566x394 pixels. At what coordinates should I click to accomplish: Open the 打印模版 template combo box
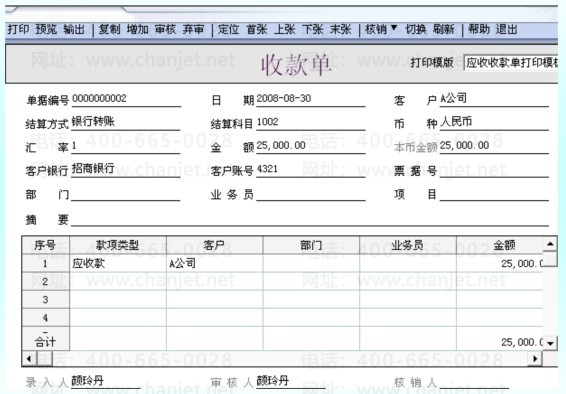pyautogui.click(x=511, y=63)
